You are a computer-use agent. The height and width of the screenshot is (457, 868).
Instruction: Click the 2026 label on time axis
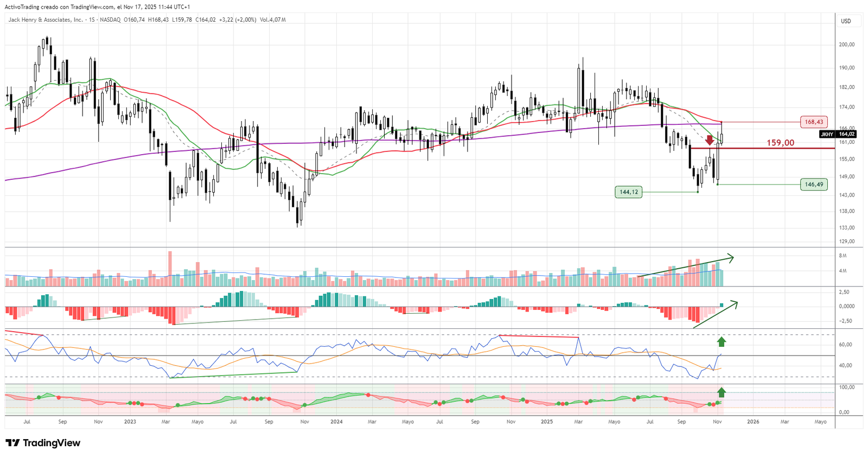tap(753, 422)
